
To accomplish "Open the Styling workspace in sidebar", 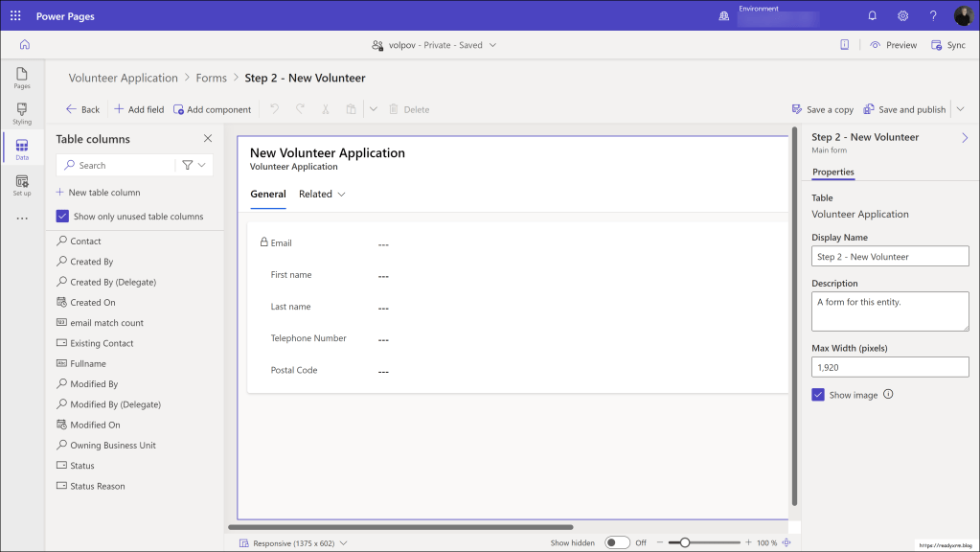I will (x=22, y=113).
